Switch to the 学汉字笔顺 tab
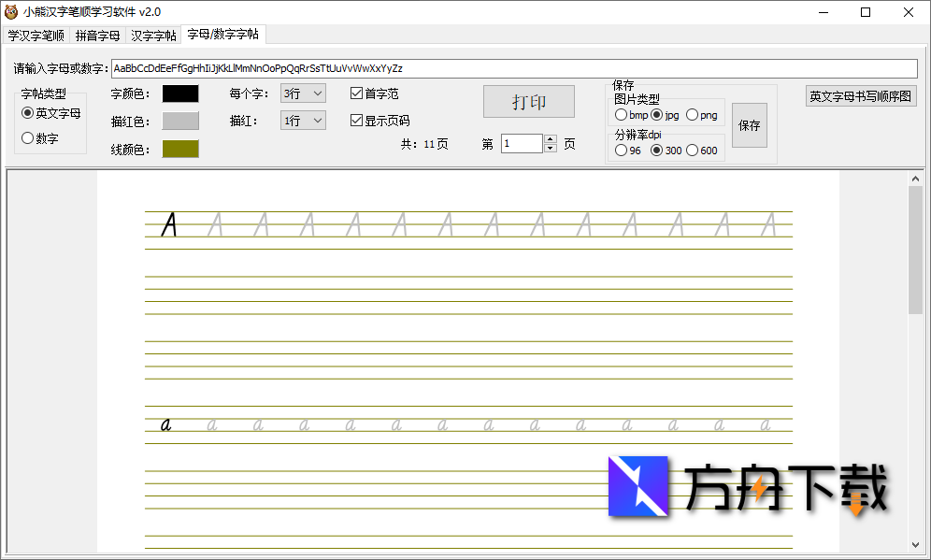The image size is (931, 560). 36,35
